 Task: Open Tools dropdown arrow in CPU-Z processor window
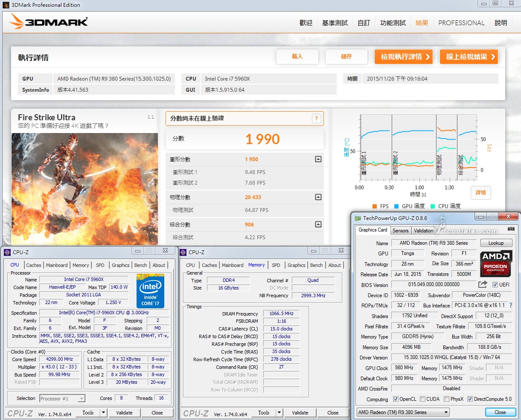pos(103,412)
